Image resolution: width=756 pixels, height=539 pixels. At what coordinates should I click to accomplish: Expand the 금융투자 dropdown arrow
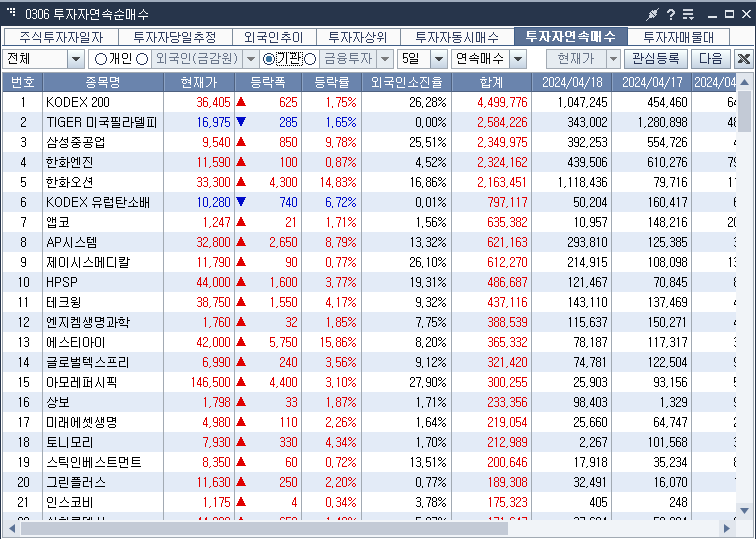click(x=385, y=59)
